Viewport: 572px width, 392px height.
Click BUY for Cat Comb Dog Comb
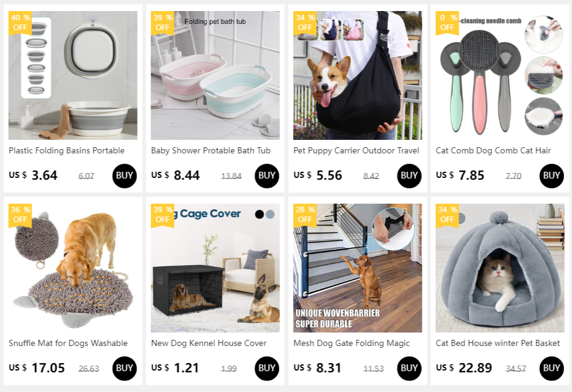coord(551,176)
